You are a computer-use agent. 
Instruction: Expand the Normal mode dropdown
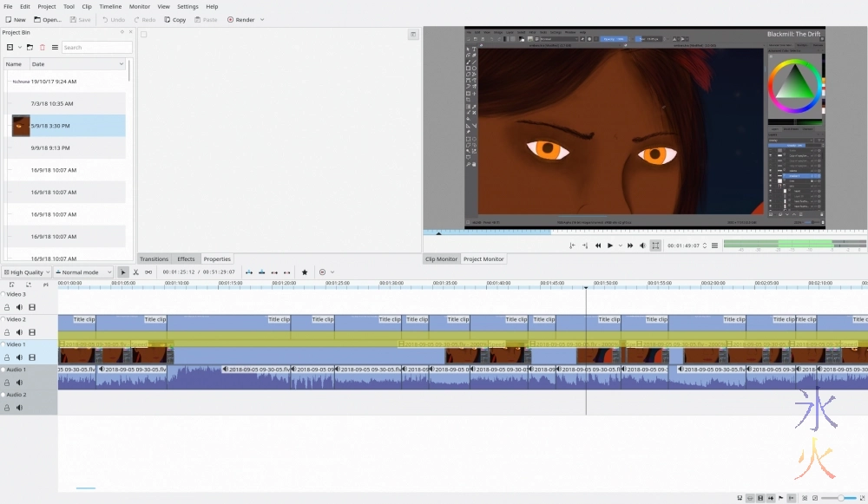[83, 272]
